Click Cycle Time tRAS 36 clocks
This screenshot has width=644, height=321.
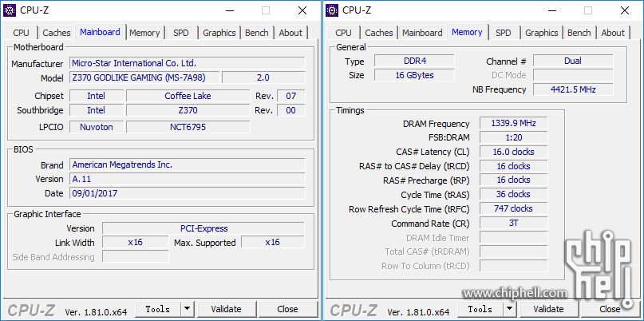coord(513,194)
